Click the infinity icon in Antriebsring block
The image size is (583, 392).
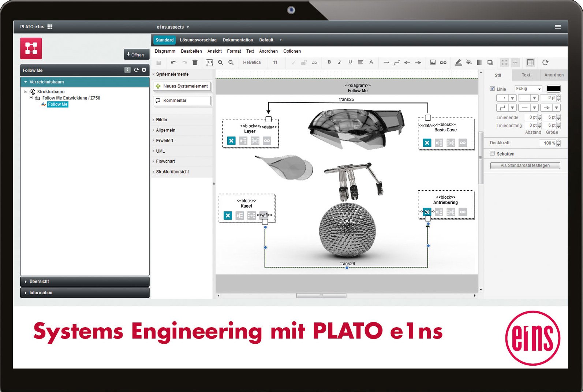coord(463,212)
